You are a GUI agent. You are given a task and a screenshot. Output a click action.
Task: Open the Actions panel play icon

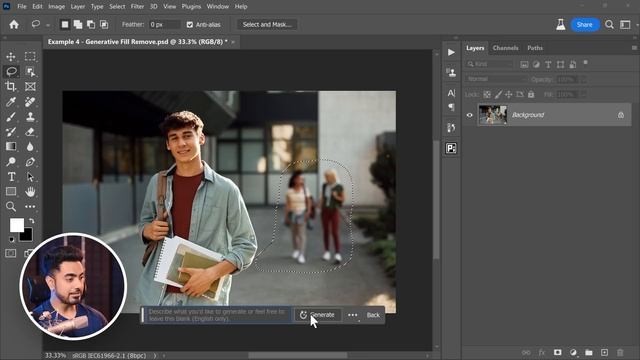coord(451,52)
